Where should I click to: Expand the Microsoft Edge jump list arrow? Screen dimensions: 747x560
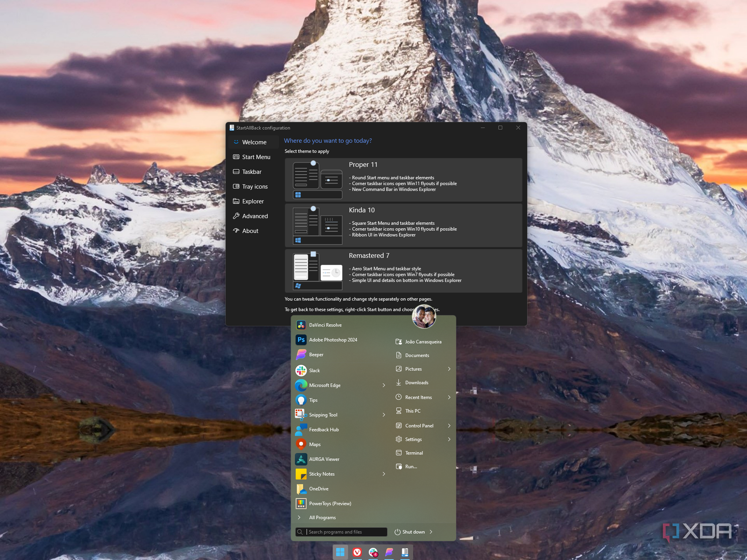pos(384,385)
